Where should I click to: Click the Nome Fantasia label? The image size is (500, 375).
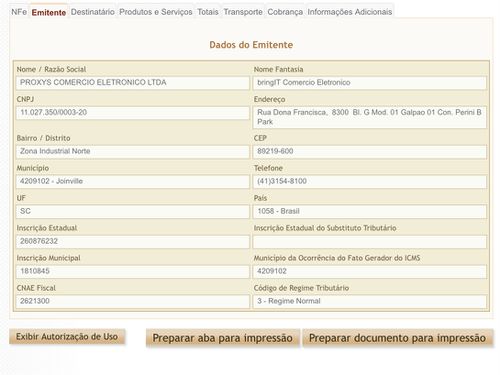(278, 69)
